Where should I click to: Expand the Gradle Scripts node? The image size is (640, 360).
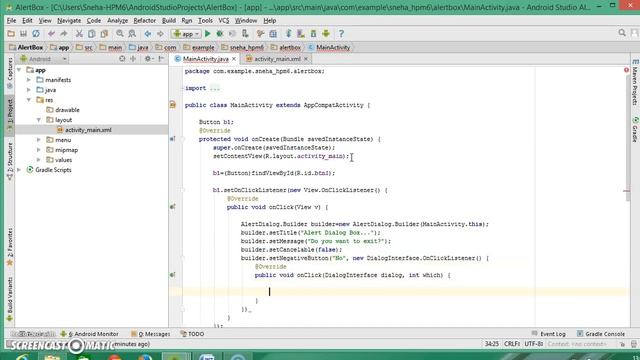pos(19,170)
